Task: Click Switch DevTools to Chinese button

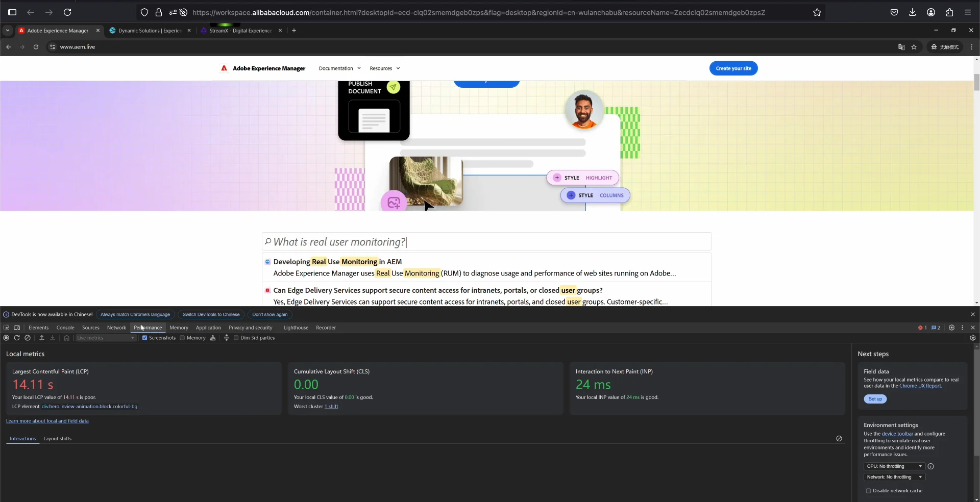Action: (211, 314)
